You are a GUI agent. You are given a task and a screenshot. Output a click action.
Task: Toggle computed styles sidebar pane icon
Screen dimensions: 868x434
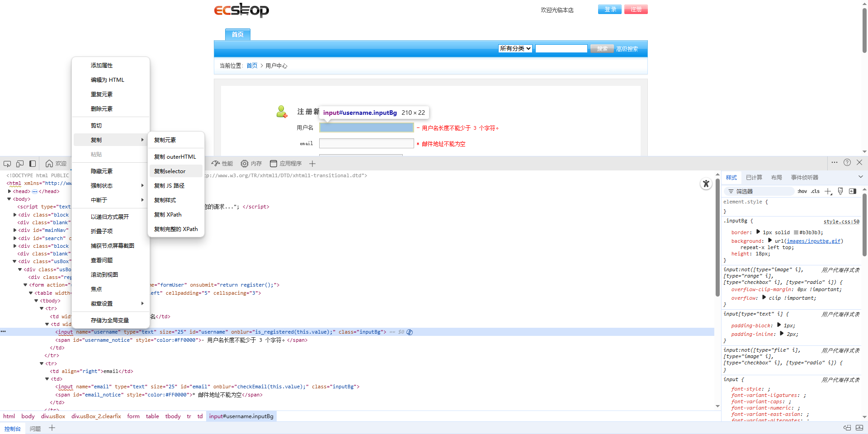[x=853, y=191]
